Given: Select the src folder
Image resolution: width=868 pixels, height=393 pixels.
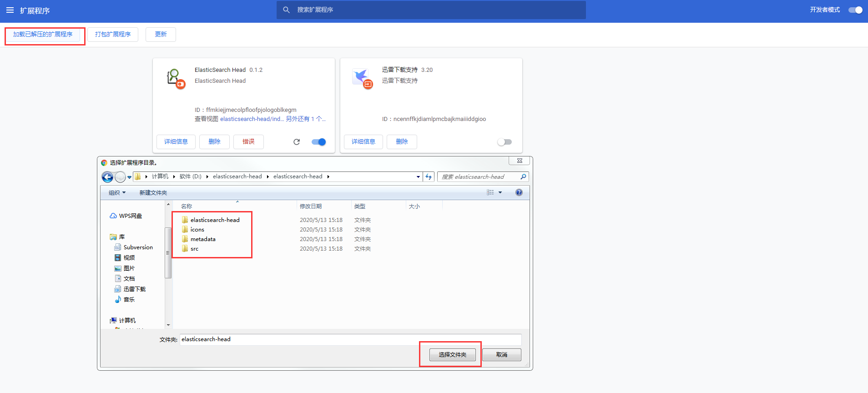Looking at the screenshot, I should [x=190, y=249].
